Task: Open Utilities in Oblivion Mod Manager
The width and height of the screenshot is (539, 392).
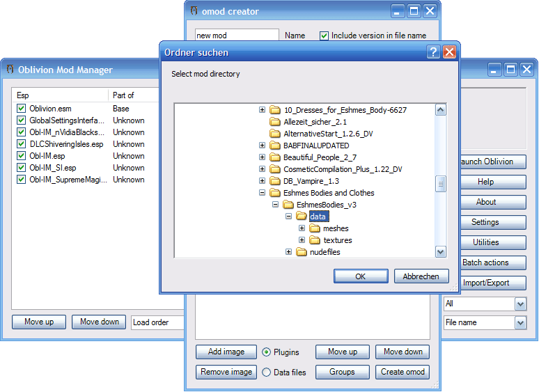Action: click(493, 242)
